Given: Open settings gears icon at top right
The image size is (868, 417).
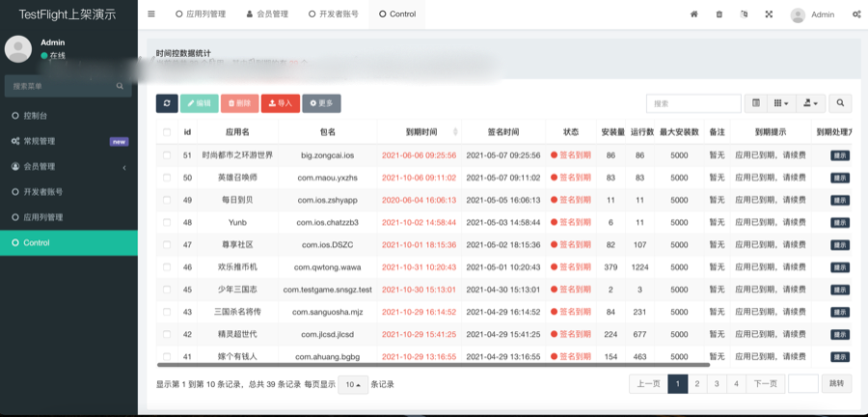Looking at the screenshot, I should pyautogui.click(x=856, y=14).
